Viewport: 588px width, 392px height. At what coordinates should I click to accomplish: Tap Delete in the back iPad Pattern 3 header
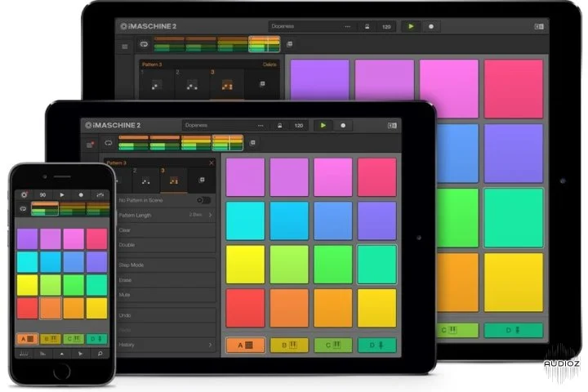click(269, 65)
